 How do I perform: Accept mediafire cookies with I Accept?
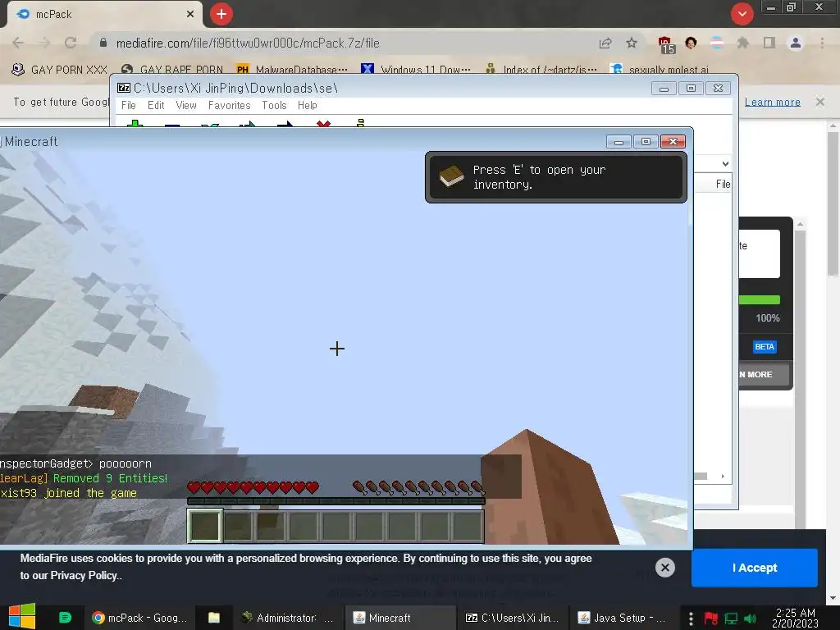755,568
